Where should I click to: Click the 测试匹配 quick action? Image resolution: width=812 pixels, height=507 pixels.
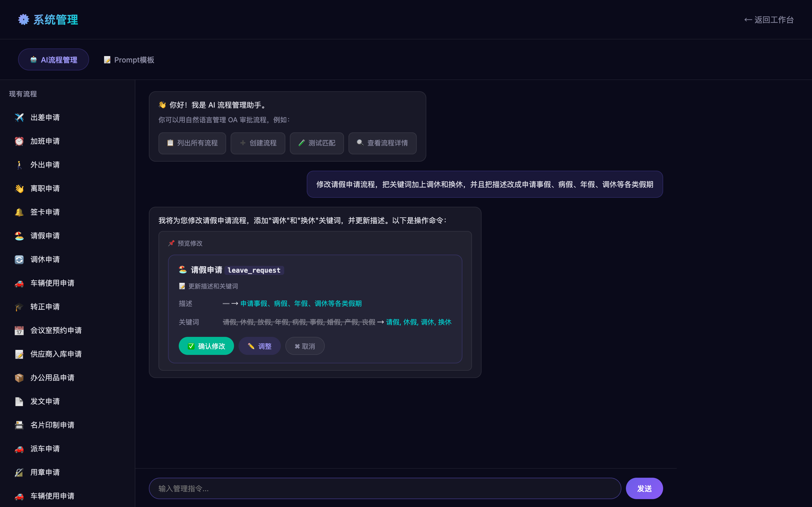coord(316,143)
